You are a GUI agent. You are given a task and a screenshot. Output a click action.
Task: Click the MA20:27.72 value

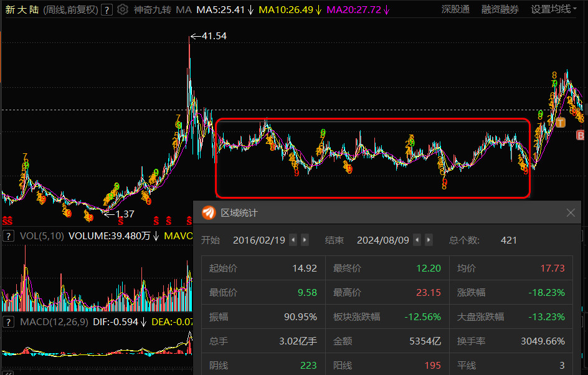354,10
